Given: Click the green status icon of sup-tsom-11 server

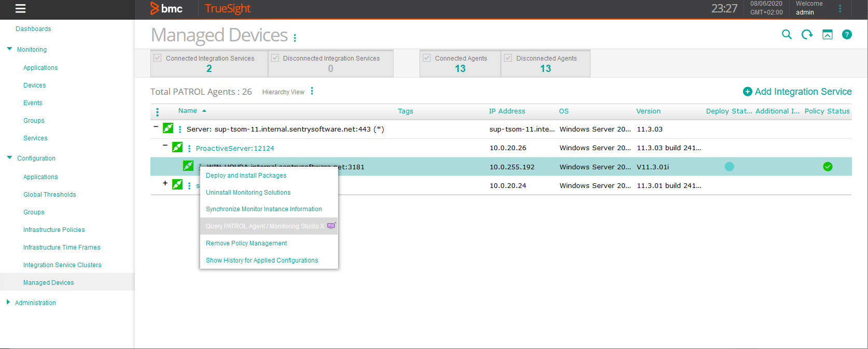Looking at the screenshot, I should [168, 128].
